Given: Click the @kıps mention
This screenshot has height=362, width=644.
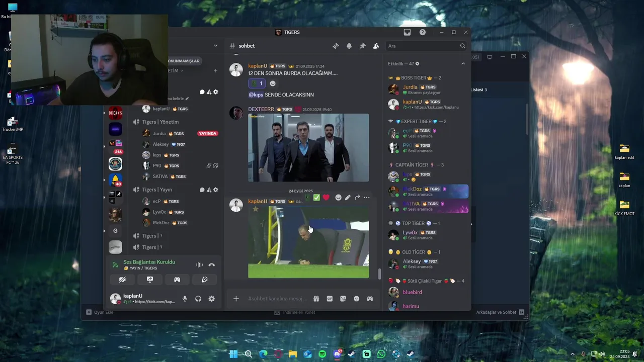Looking at the screenshot, I should (x=256, y=95).
